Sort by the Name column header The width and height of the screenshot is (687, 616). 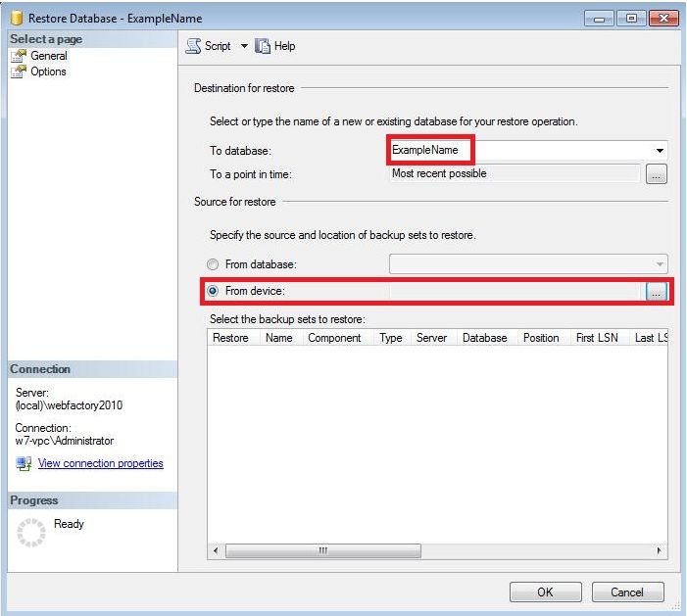[x=279, y=338]
